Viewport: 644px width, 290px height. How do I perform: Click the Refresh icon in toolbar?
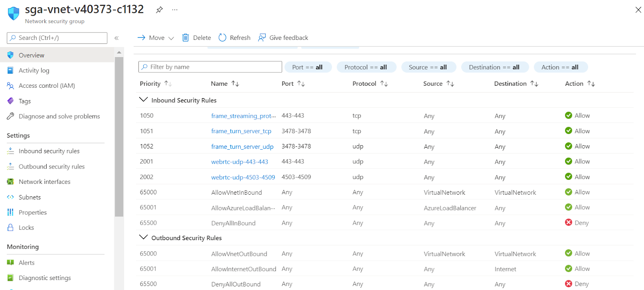[223, 38]
